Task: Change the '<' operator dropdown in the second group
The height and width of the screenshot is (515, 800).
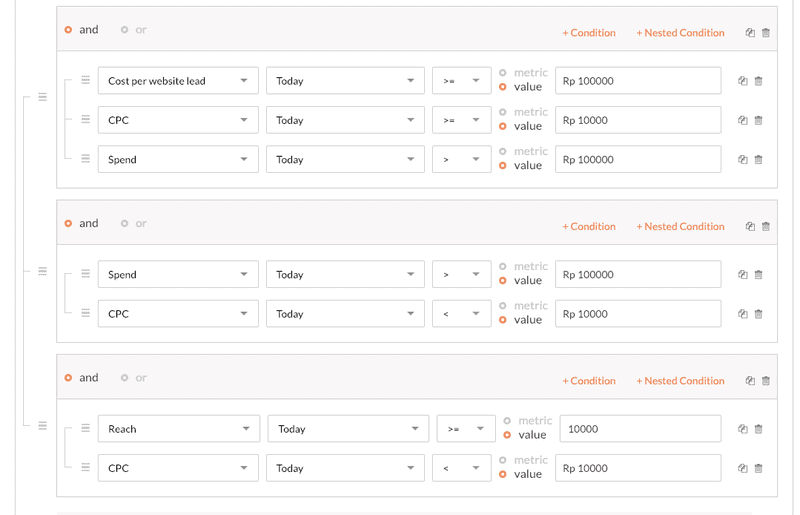Action: point(461,314)
